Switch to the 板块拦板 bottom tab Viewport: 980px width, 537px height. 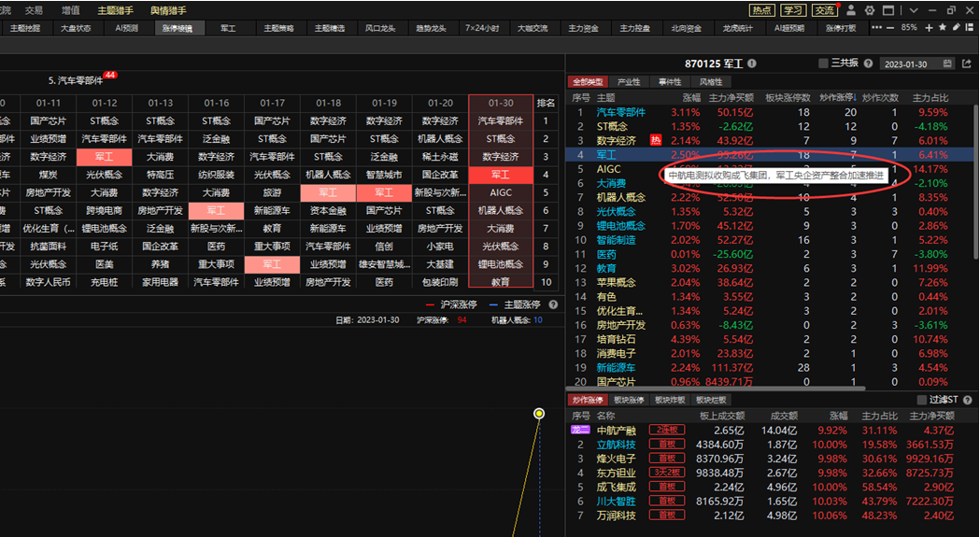[x=711, y=400]
